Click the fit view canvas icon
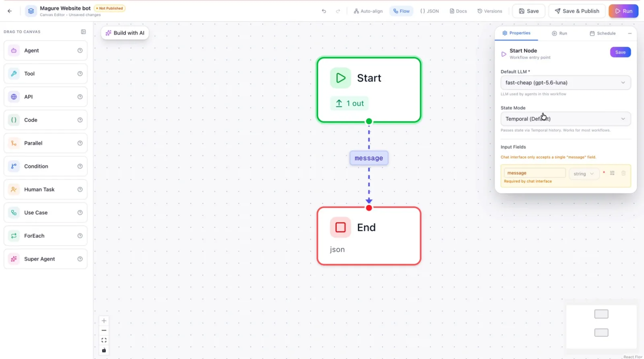The height and width of the screenshot is (359, 644). (104, 340)
